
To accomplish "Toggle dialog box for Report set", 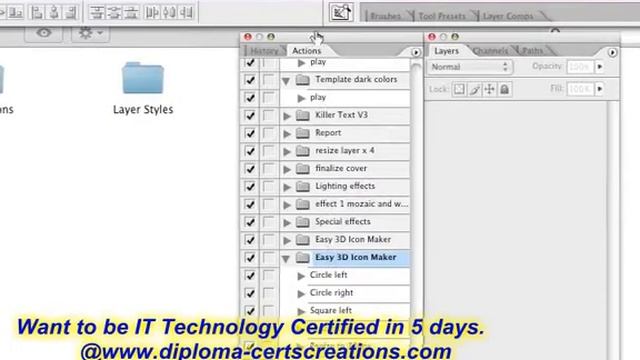I will tap(269, 133).
